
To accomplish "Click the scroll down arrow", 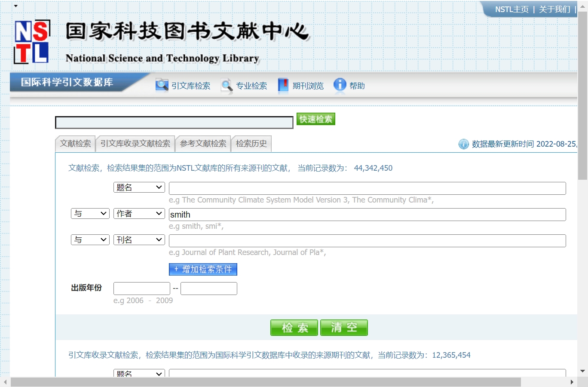I will click(x=583, y=371).
